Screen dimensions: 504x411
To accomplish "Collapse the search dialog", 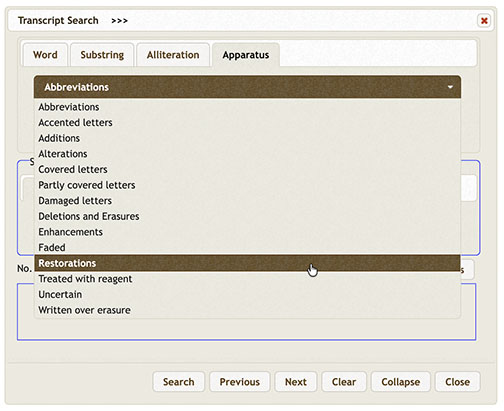I will pos(400,382).
